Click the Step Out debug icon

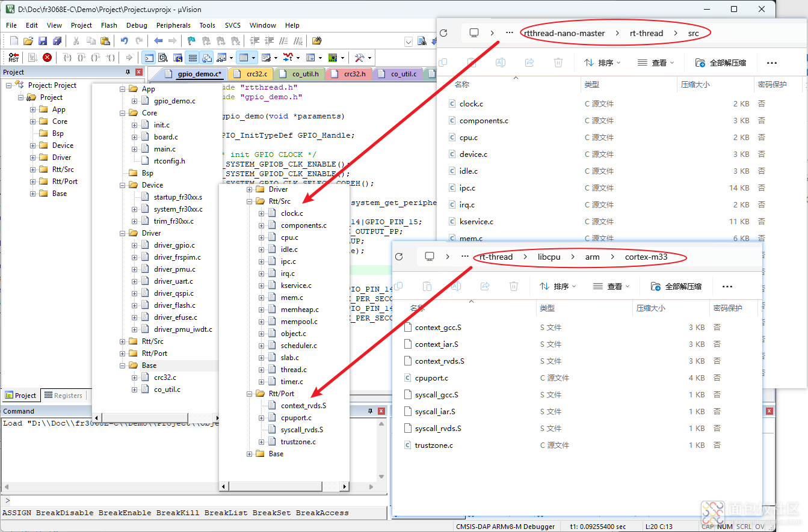96,58
